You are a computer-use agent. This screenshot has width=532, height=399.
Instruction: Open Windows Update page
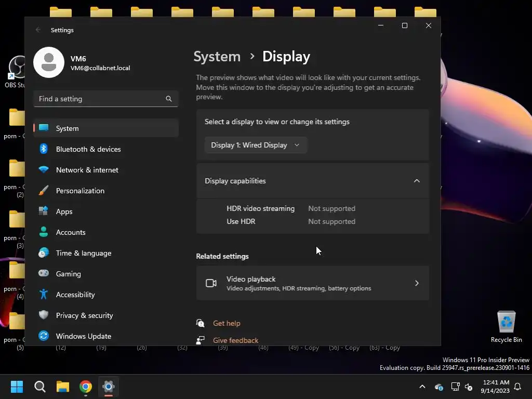pos(106,336)
